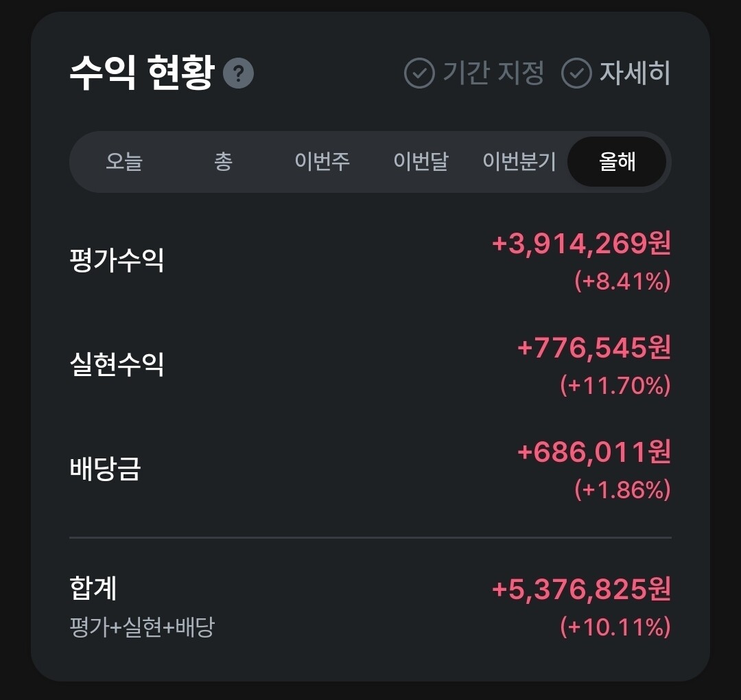The height and width of the screenshot is (700, 741).
Task: Select the 이번달 period tab
Action: [x=421, y=162]
